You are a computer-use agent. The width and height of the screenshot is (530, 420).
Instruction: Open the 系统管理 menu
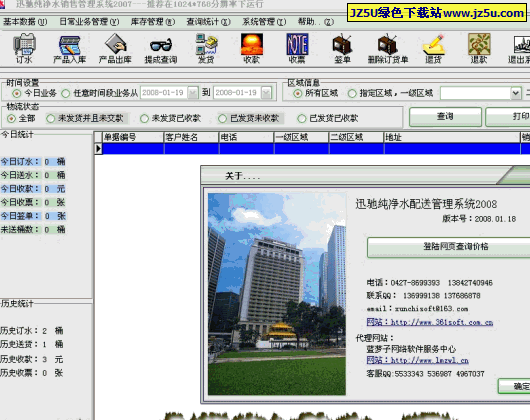[264, 22]
